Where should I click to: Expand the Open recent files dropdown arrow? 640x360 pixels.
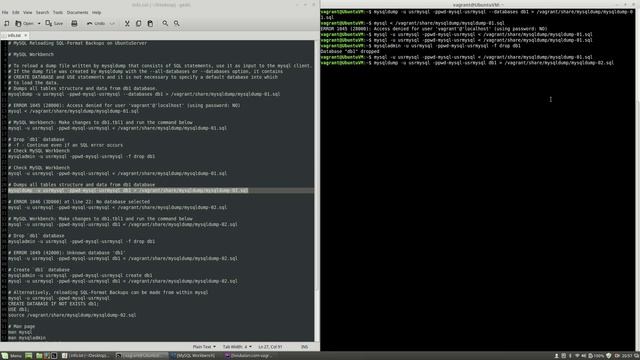click(x=39, y=24)
